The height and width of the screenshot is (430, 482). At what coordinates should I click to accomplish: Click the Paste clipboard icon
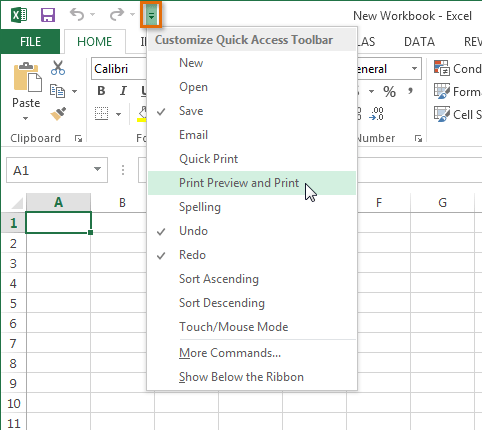(x=27, y=77)
